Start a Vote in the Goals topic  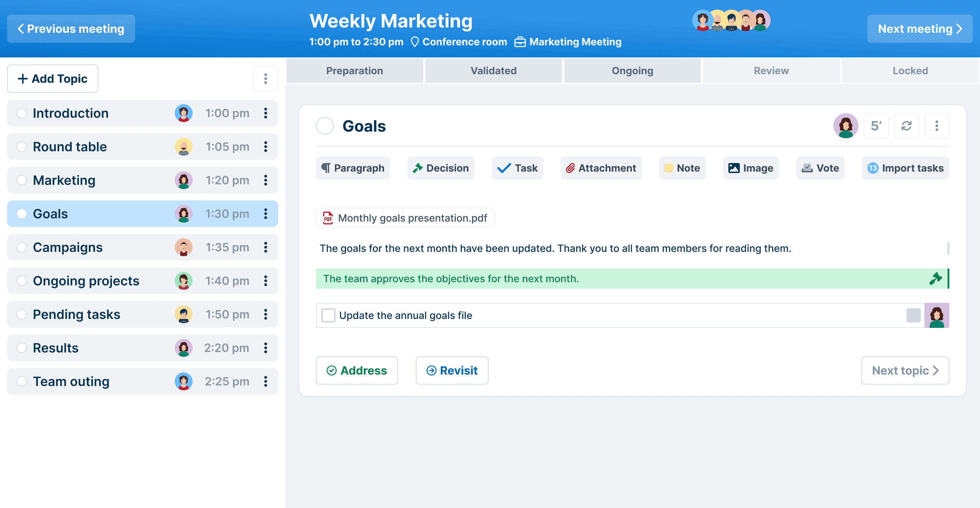[x=820, y=168]
